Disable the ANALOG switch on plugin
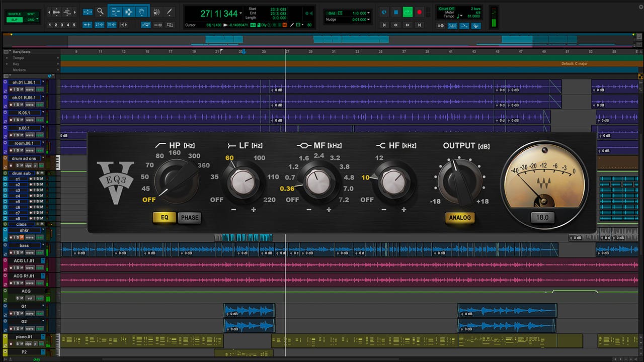Viewport: 644px width, 362px height. [459, 218]
